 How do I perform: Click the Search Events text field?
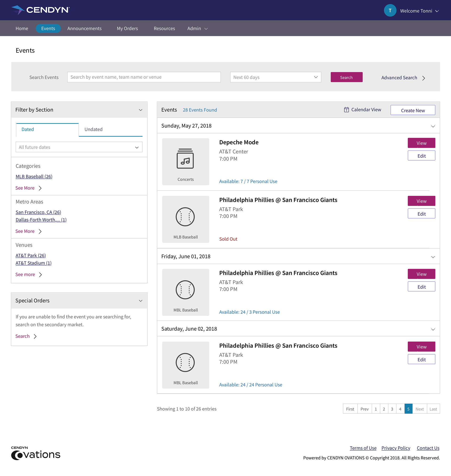point(144,77)
